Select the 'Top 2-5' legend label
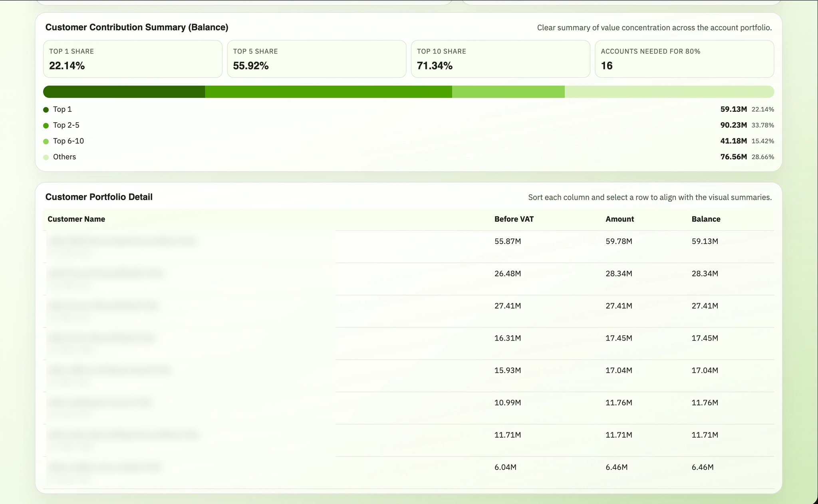 66,125
